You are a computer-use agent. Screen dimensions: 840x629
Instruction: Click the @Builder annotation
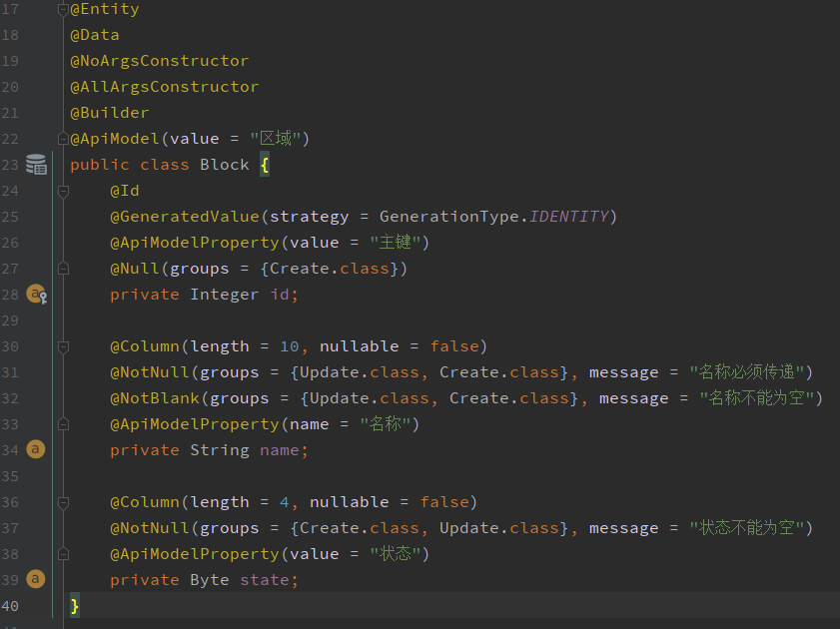coord(110,113)
